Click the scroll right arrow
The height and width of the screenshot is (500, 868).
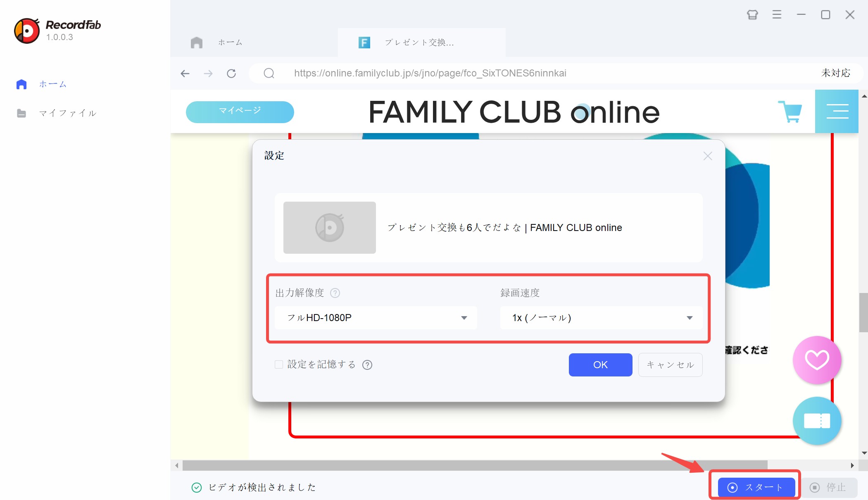[x=852, y=466]
